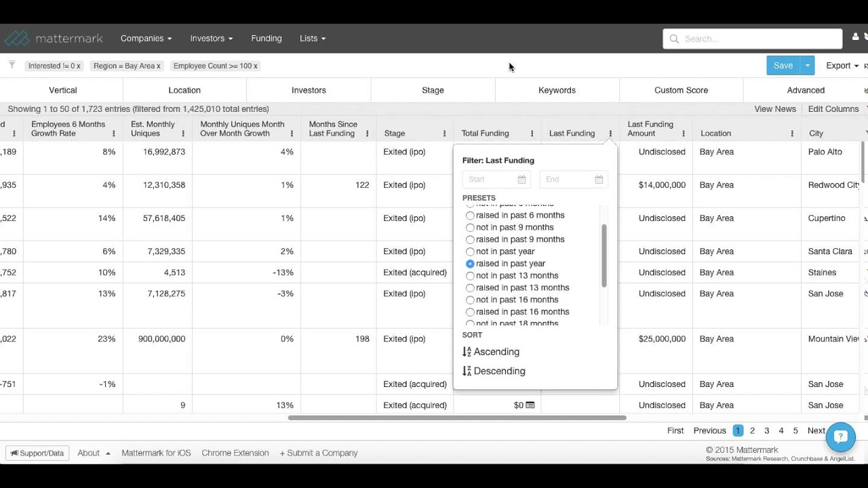The height and width of the screenshot is (488, 868).
Task: Click the Support/Data button
Action: point(37,453)
